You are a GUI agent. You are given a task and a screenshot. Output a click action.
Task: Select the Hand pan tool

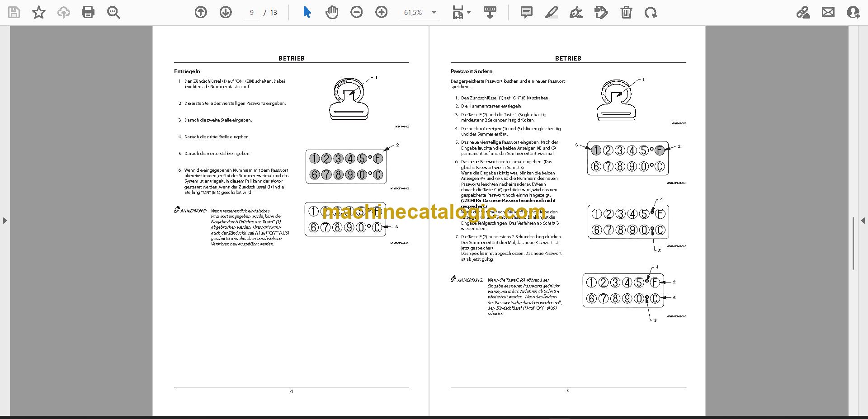point(332,12)
